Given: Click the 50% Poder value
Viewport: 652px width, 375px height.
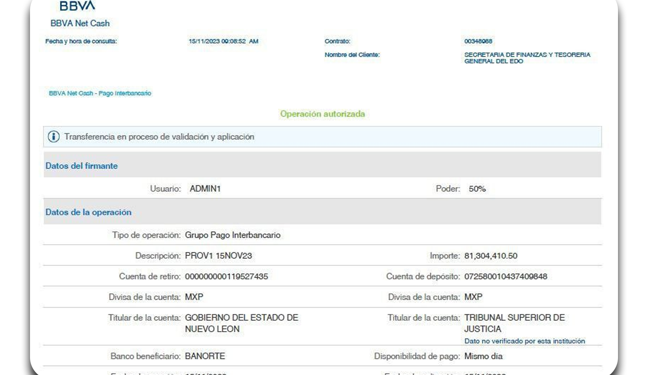Looking at the screenshot, I should click(477, 189).
